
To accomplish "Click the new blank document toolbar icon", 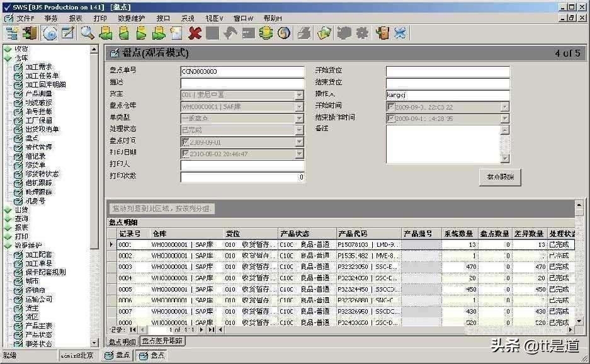I will point(176,33).
